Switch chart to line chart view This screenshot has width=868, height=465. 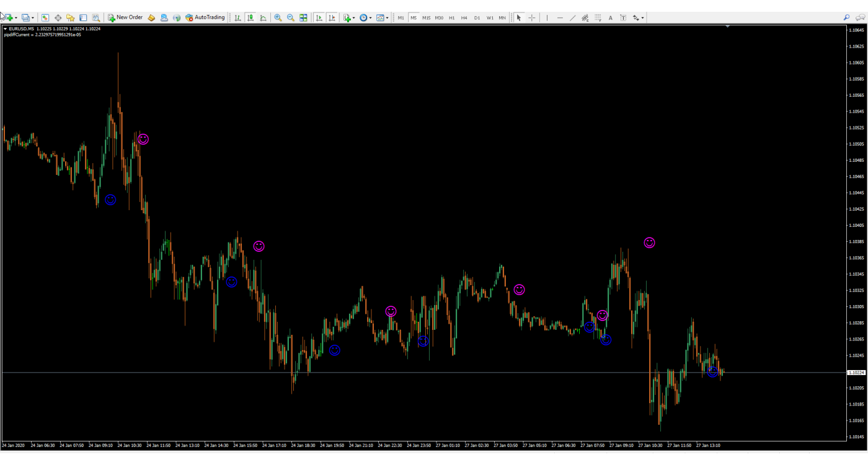[263, 18]
